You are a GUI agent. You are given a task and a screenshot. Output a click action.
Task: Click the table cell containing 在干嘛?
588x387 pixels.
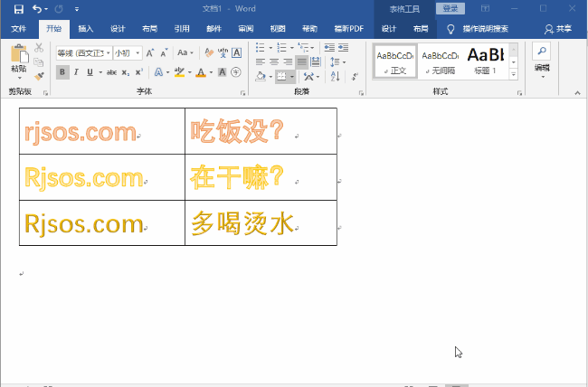[x=261, y=177]
